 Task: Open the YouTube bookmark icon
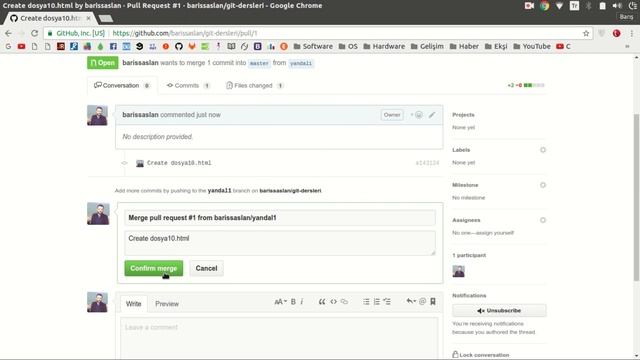click(x=21, y=47)
